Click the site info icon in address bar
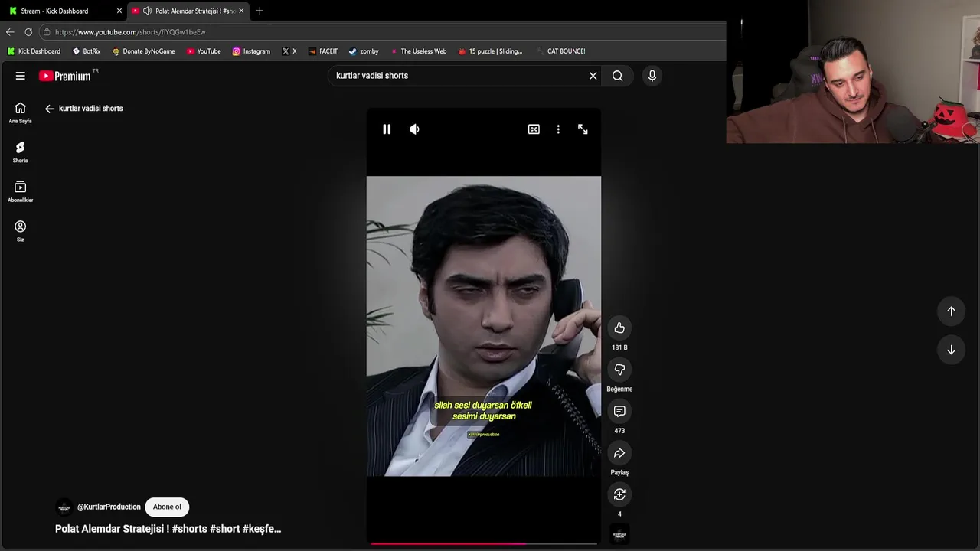 (47, 32)
